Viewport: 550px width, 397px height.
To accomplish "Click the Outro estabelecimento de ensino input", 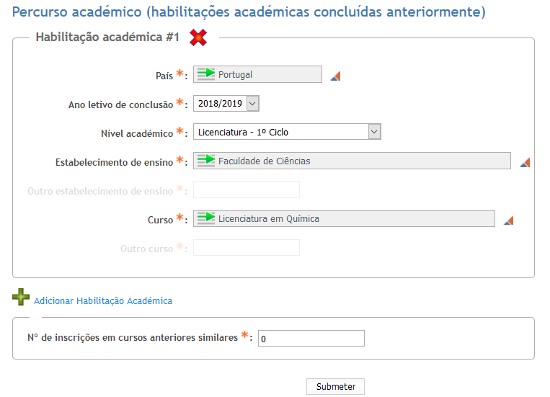I will click(246, 190).
